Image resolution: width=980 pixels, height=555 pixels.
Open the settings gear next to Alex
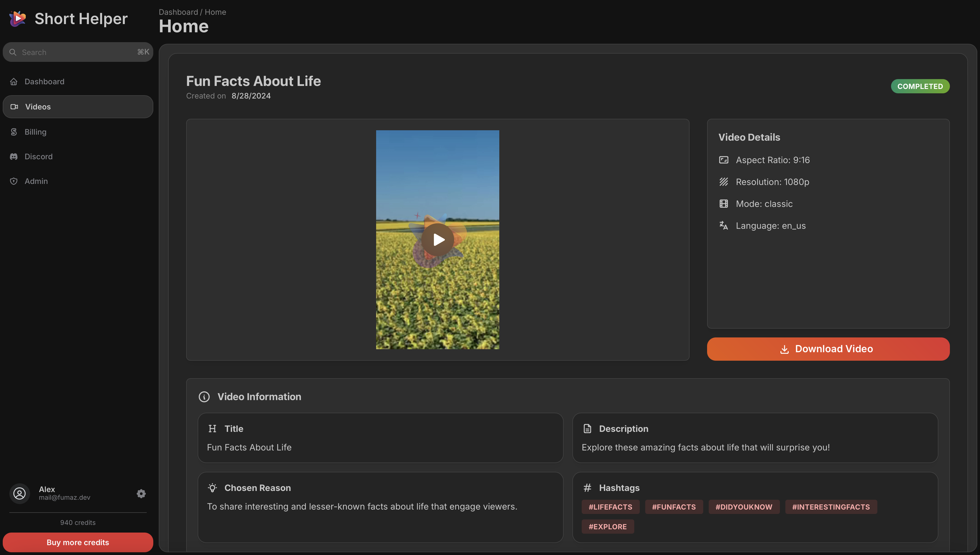point(141,494)
